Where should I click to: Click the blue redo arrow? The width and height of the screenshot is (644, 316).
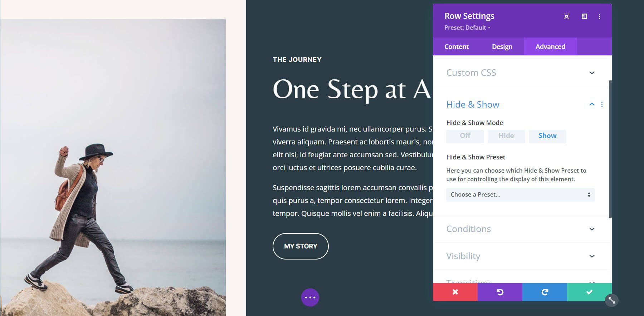pos(545,292)
